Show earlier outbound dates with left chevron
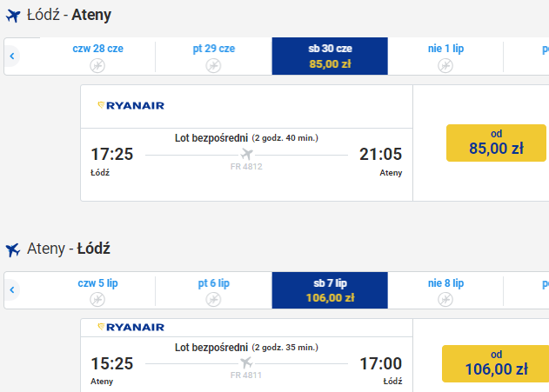This screenshot has width=549, height=392. pos(12,56)
